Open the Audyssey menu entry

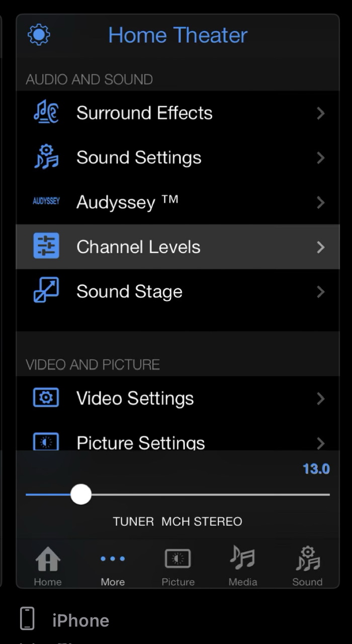coord(178,202)
